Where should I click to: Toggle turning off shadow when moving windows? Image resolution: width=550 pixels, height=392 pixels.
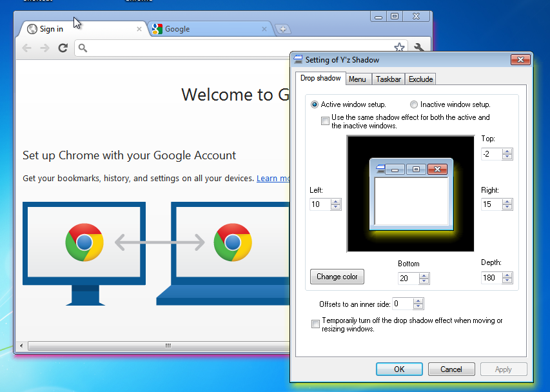pos(316,324)
